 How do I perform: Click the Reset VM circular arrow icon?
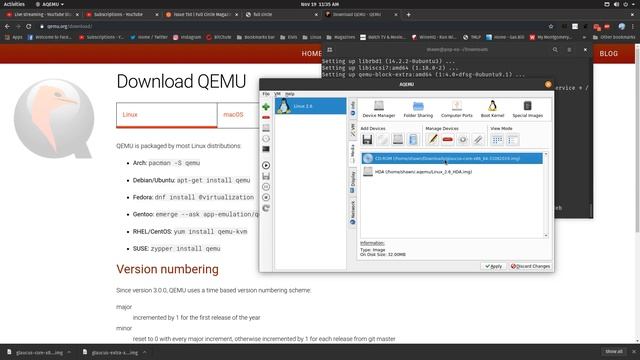[x=266, y=208]
